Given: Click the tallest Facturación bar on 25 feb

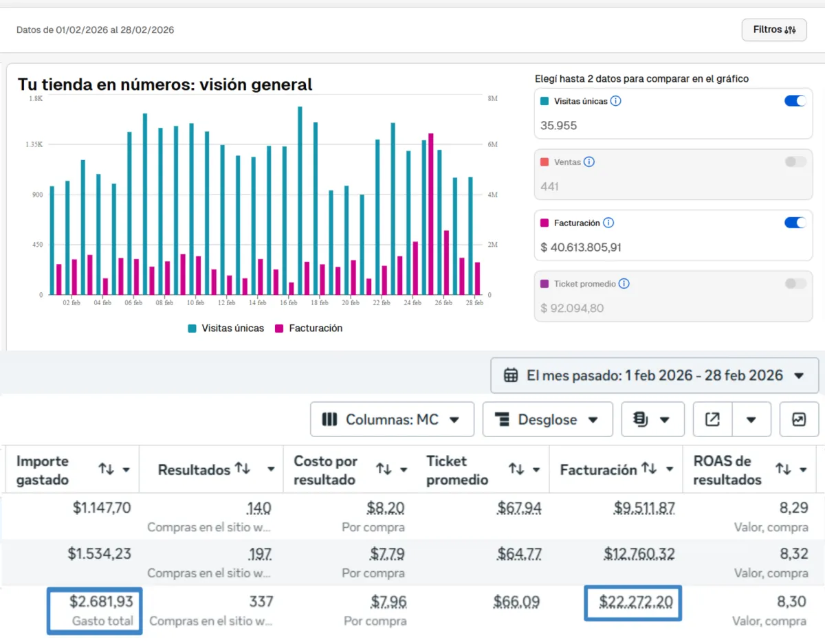Looking at the screenshot, I should [430, 213].
